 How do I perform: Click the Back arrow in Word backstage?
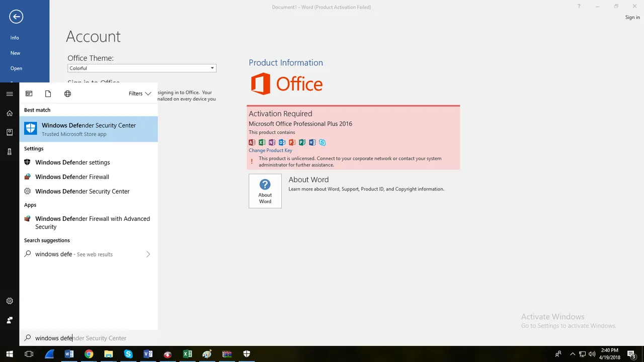[16, 17]
